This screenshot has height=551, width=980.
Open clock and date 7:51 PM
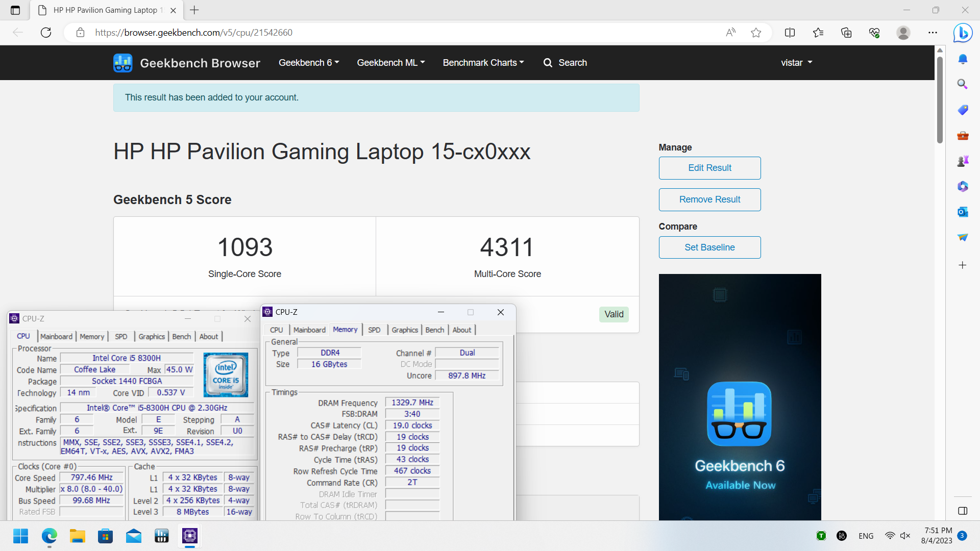click(937, 536)
